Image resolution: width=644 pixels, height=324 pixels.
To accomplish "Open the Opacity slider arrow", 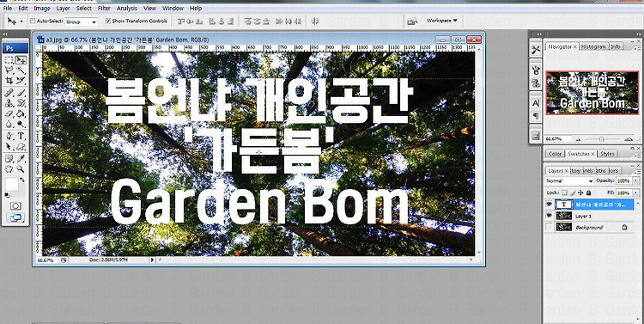I will 636,181.
